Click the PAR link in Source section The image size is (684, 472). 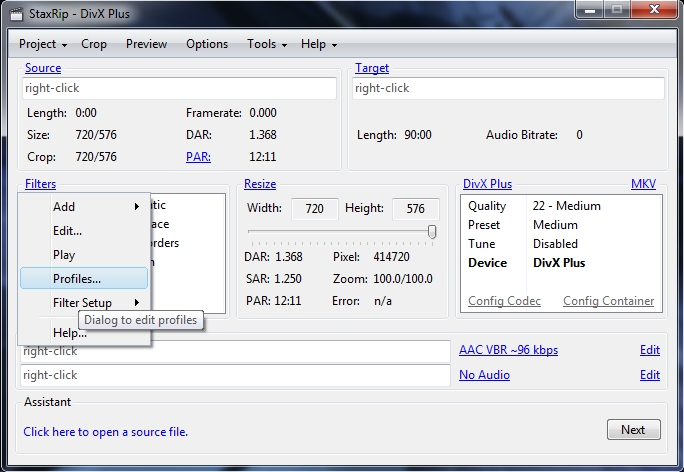[198, 157]
